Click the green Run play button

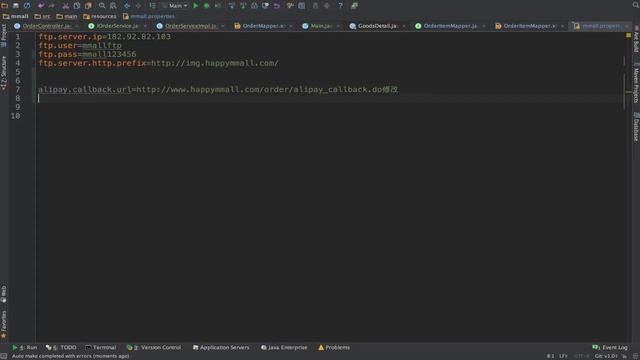pyautogui.click(x=196, y=6)
